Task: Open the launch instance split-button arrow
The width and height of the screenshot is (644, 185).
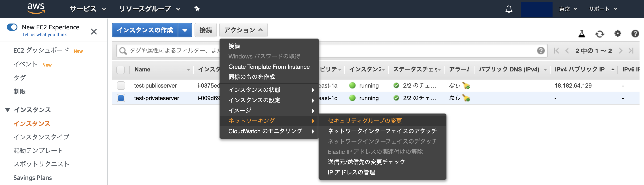Action: click(185, 30)
